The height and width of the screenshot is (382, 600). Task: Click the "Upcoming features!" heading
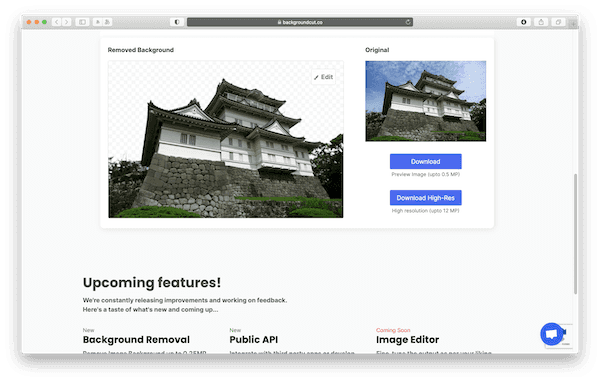[152, 283]
